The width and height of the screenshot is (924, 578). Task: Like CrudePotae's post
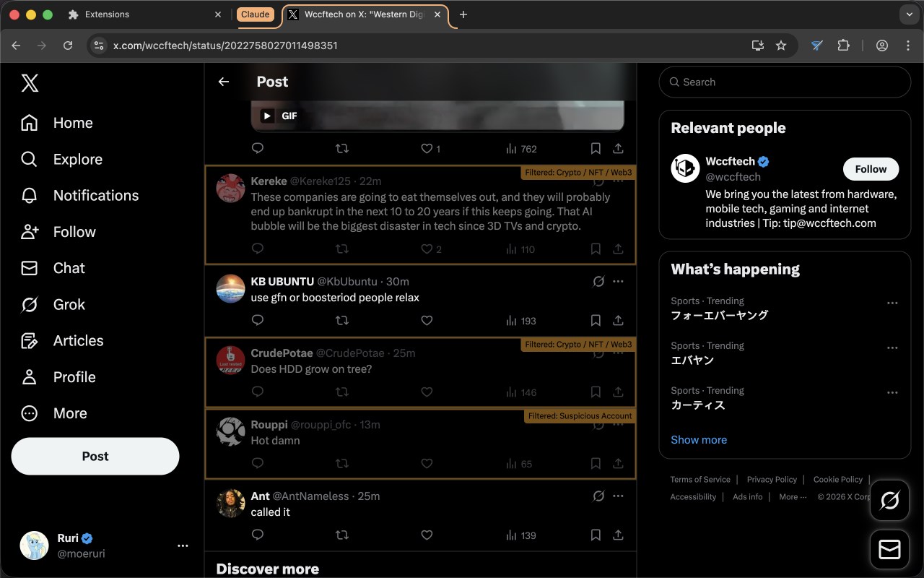pos(427,392)
